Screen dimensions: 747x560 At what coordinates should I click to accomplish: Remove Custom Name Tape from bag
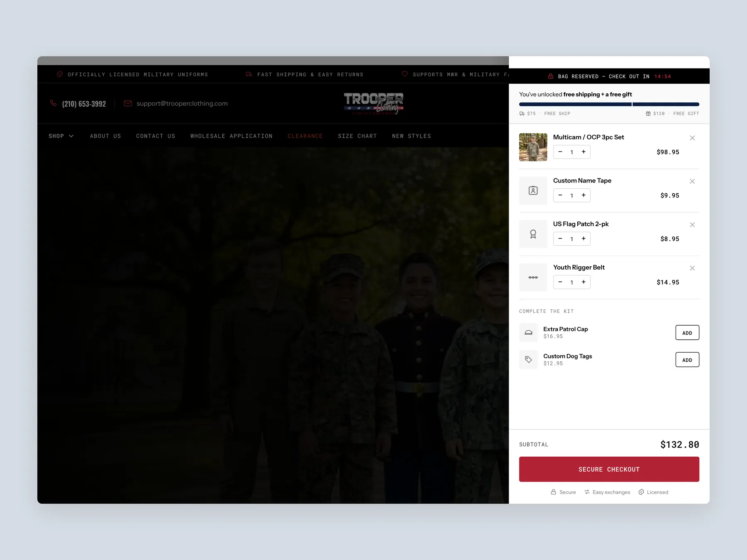pyautogui.click(x=692, y=181)
